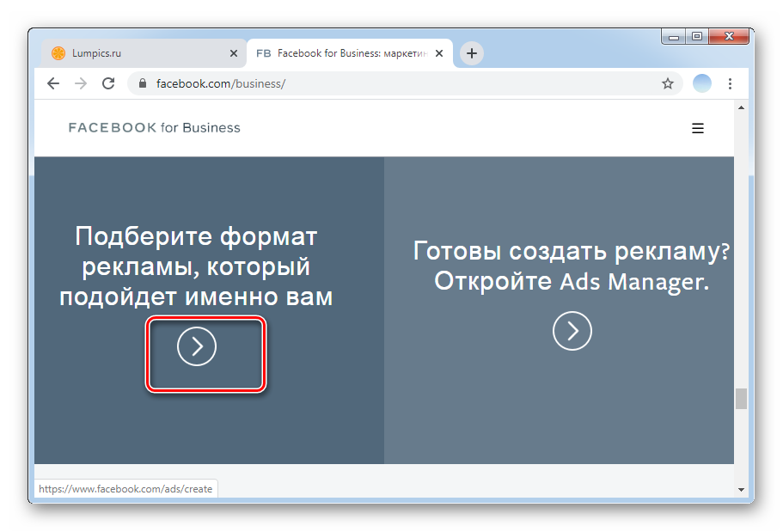Click the FACEBOOK for Business logo
Image resolution: width=783 pixels, height=532 pixels.
pyautogui.click(x=155, y=128)
